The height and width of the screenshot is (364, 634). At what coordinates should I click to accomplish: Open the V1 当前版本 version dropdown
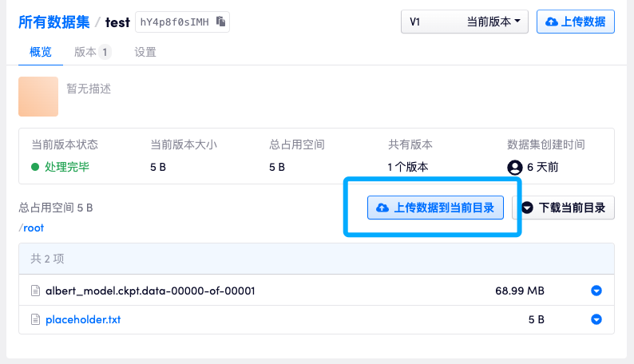click(464, 22)
